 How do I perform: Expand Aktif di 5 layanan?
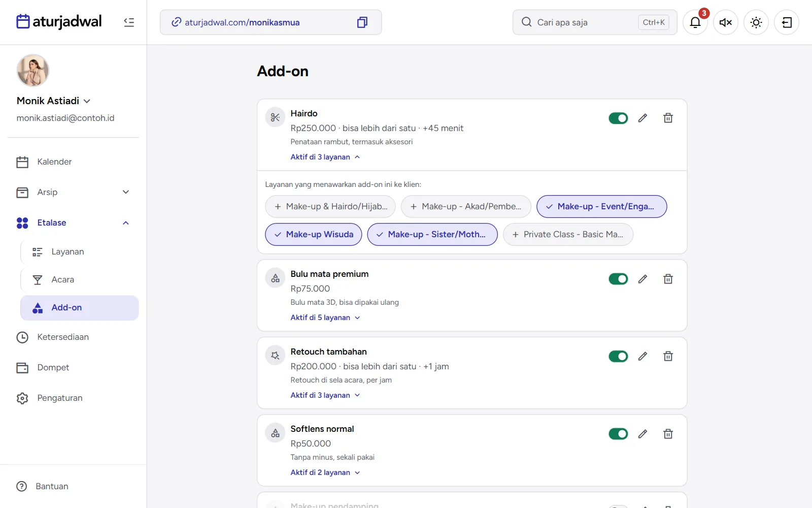[325, 317]
